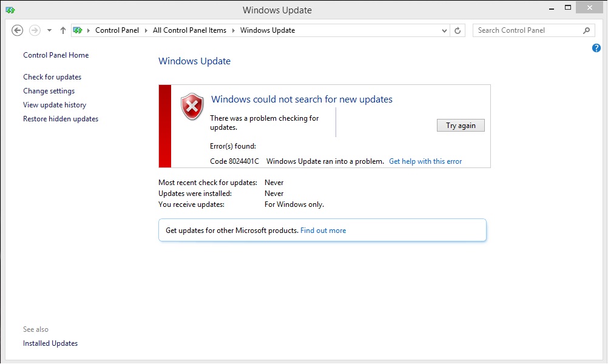
Task: Expand the arrow after Control Panel breadcrumb
Action: (146, 30)
